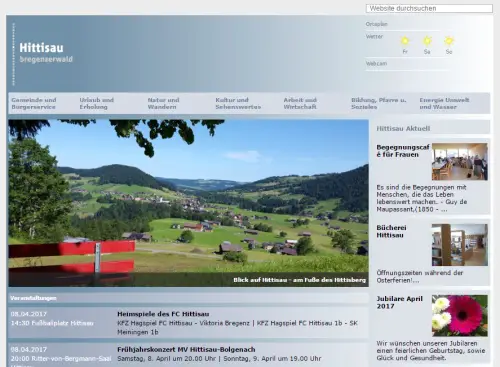Screen dimensions: 500x367
Task: Open the Ortsplan link
Action: [376, 24]
